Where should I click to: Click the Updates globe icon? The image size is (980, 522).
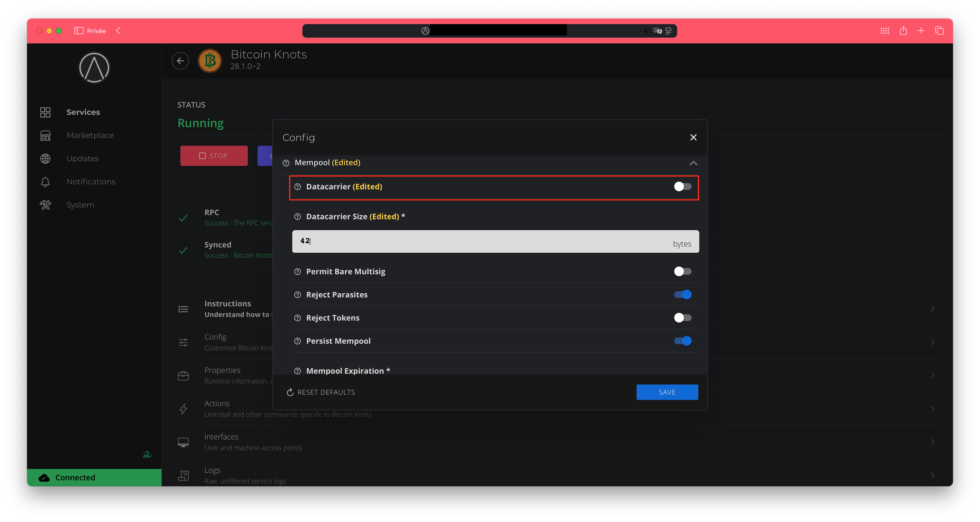(x=45, y=159)
